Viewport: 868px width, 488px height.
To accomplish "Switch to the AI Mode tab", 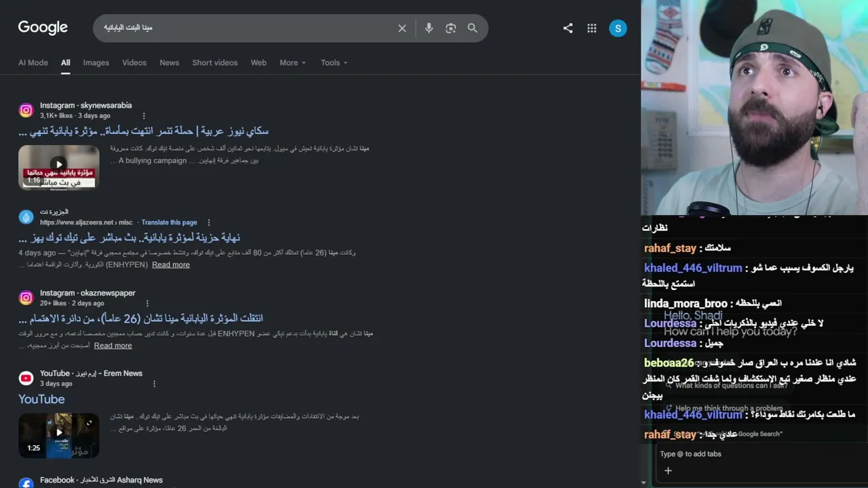I will click(33, 62).
